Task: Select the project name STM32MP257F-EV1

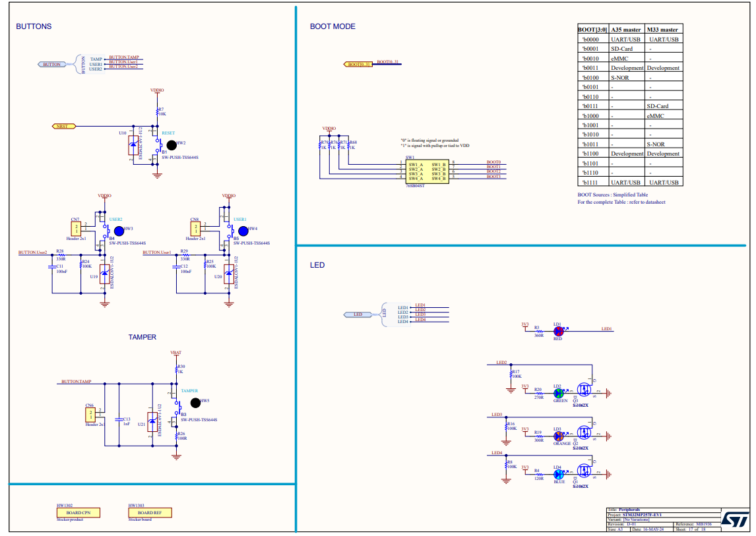Action: (x=642, y=515)
